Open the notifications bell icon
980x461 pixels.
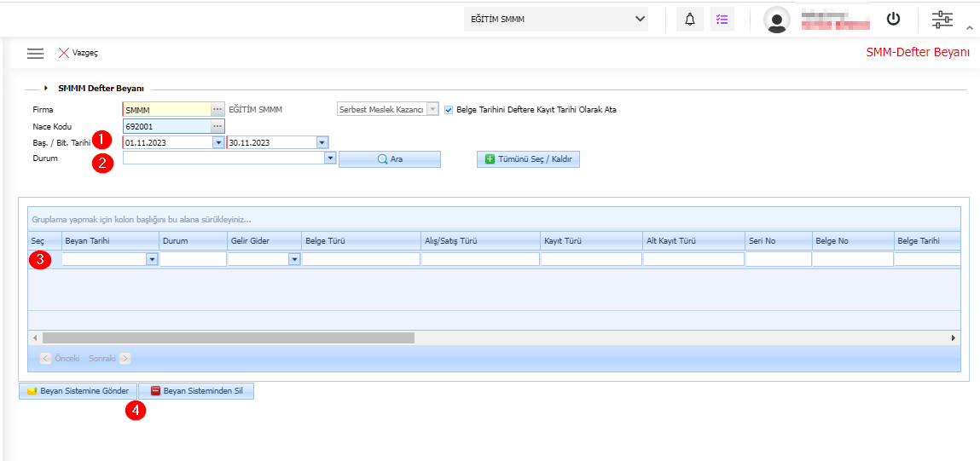(x=690, y=20)
